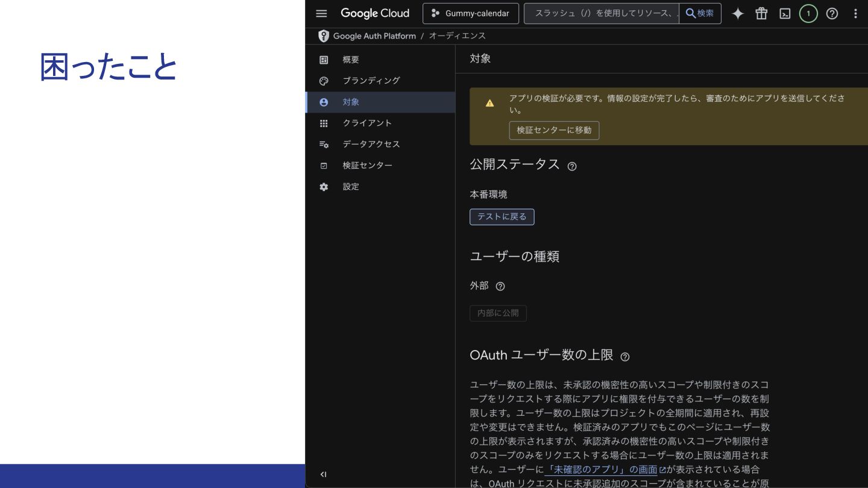Open help icon next to 公開ステータス
Viewport: 868px width, 488px height.
coord(572,166)
